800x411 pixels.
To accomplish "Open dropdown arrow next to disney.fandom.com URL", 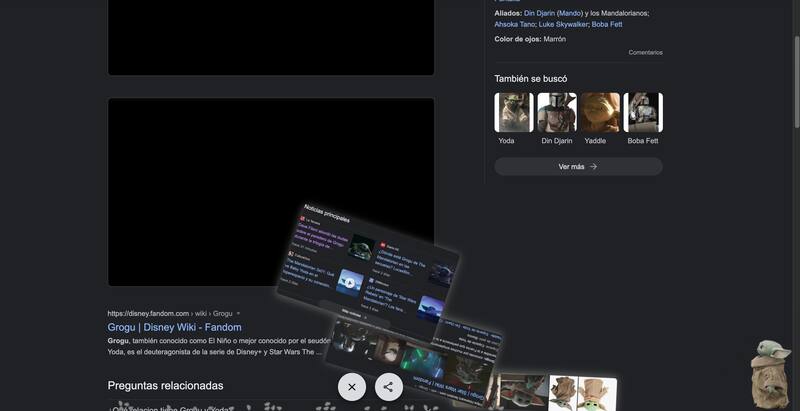I will click(238, 313).
